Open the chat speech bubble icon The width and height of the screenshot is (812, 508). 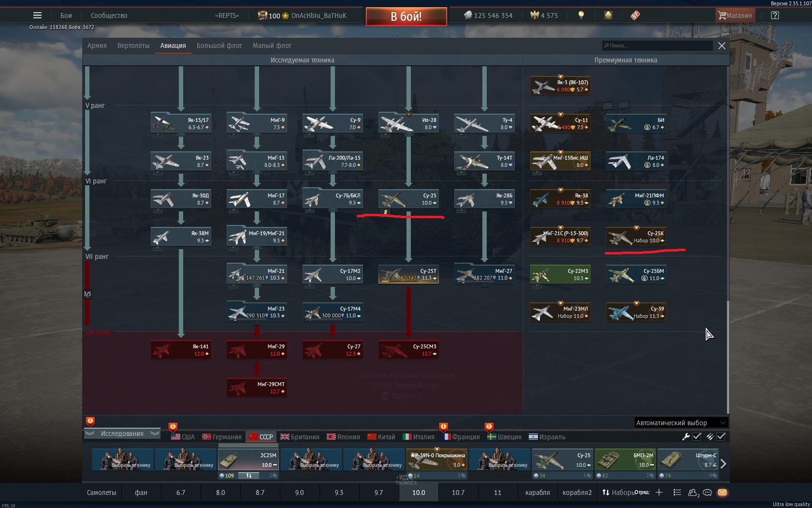(708, 493)
